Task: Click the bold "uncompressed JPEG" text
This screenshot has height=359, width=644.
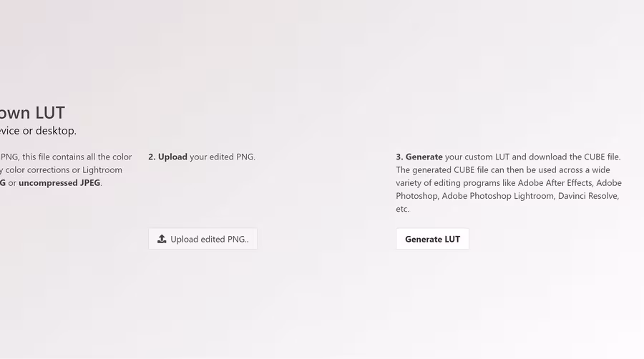Action: (59, 182)
